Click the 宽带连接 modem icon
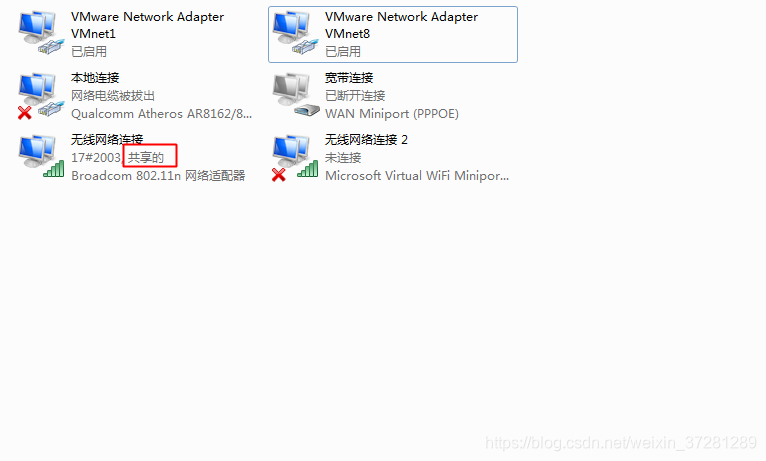The image size is (766, 461). (x=295, y=95)
